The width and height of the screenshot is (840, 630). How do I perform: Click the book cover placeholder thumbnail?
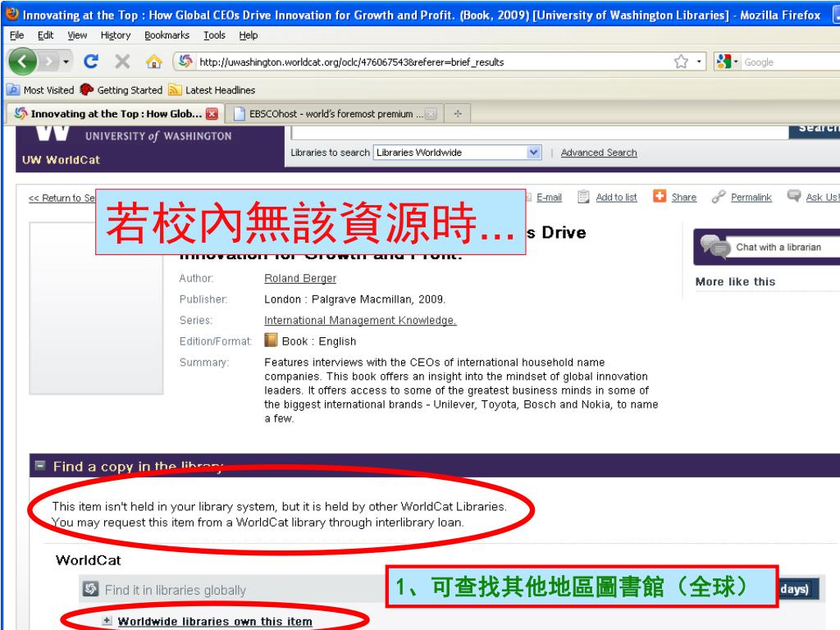pyautogui.click(x=97, y=308)
